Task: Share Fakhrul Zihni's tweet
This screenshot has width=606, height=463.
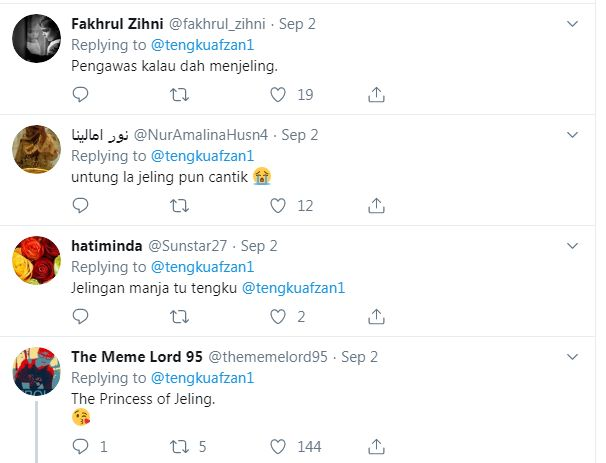Action: click(x=377, y=95)
